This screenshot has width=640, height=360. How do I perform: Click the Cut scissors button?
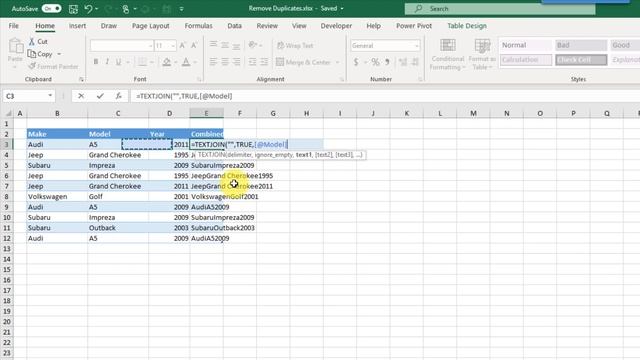coord(38,41)
